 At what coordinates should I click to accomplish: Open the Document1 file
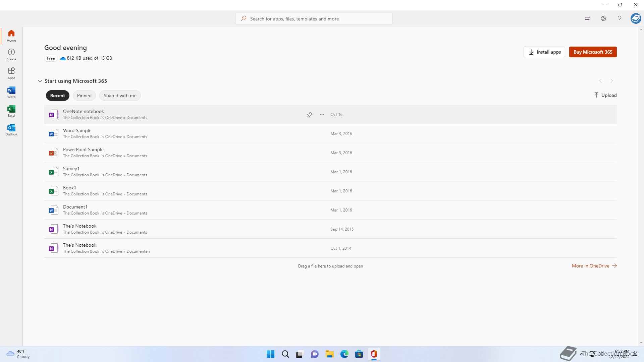(330, 210)
